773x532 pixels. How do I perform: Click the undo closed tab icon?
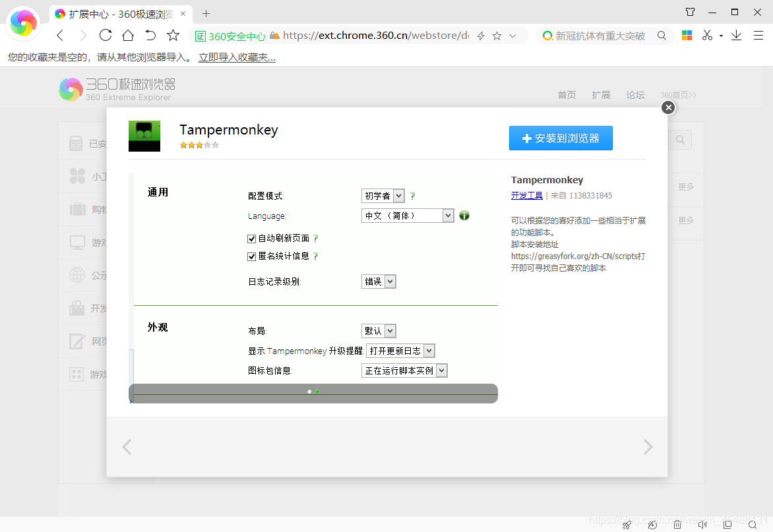click(150, 36)
